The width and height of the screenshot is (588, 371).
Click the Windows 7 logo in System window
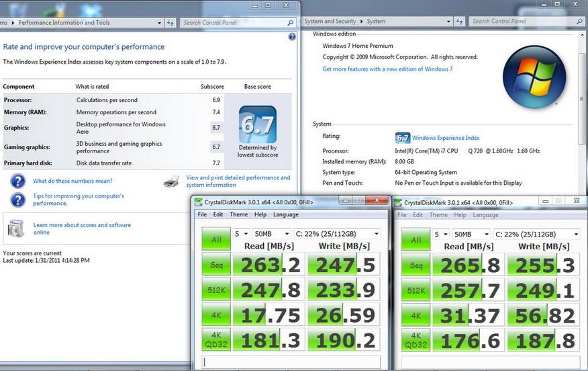tap(534, 77)
